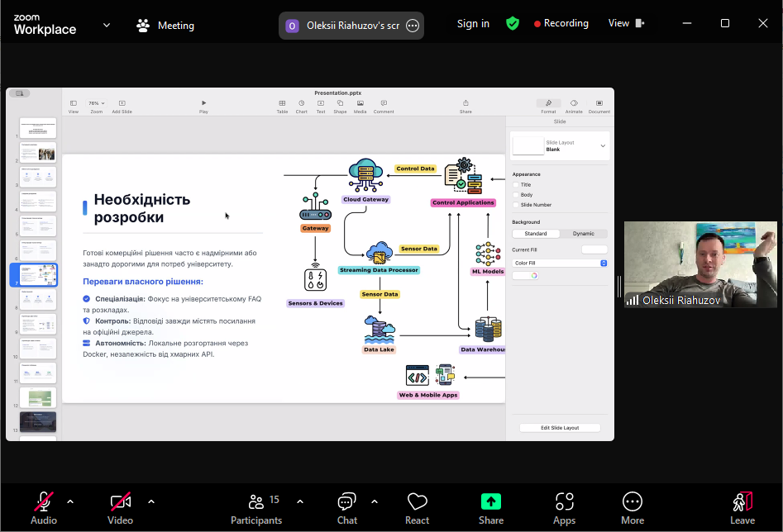
Task: Expand the Video options arrow
Action: pyautogui.click(x=151, y=501)
